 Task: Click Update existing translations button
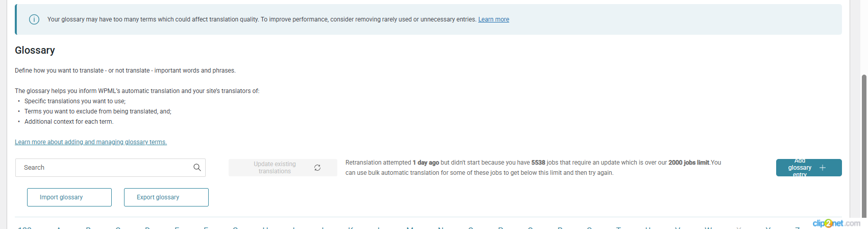(x=283, y=168)
